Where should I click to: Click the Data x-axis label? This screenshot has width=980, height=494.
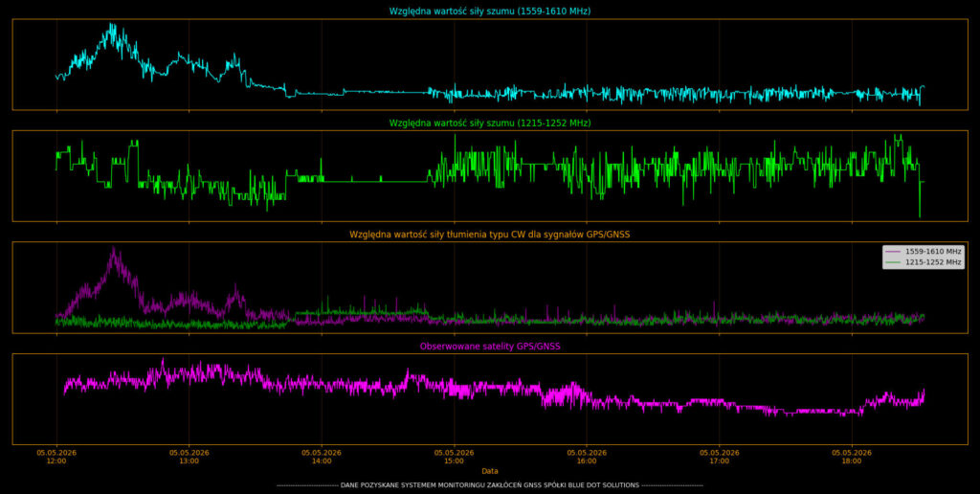coord(490,471)
